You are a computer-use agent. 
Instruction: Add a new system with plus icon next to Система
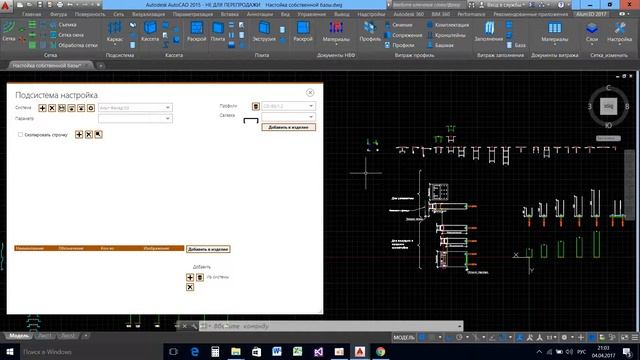[x=42, y=108]
